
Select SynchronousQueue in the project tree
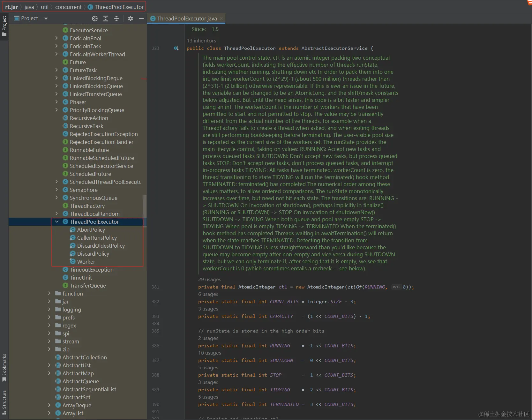point(94,198)
